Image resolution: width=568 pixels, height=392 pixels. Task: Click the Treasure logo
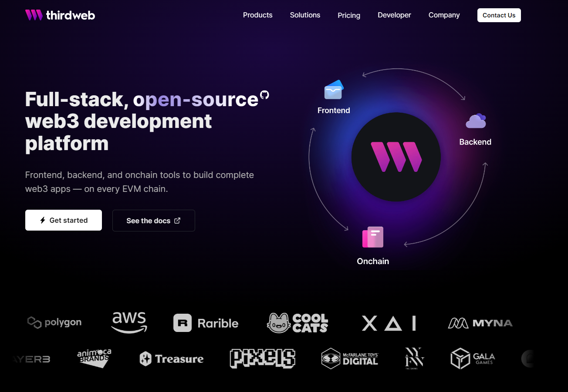(172, 359)
